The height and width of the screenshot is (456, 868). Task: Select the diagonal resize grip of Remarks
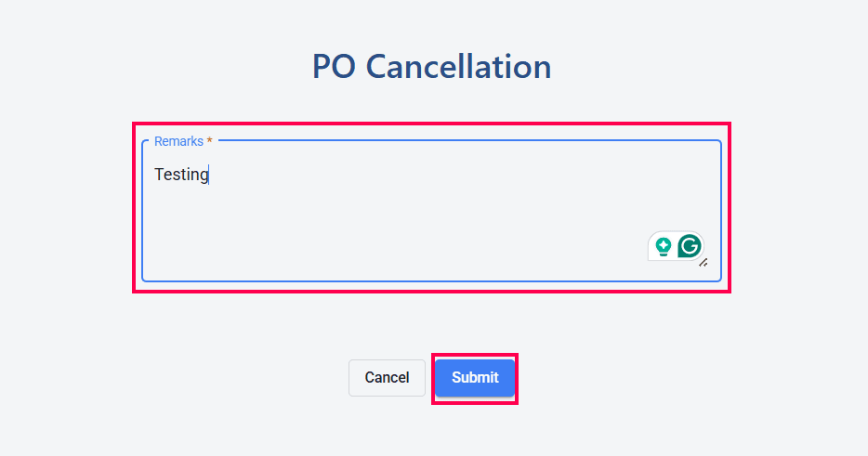pyautogui.click(x=704, y=263)
